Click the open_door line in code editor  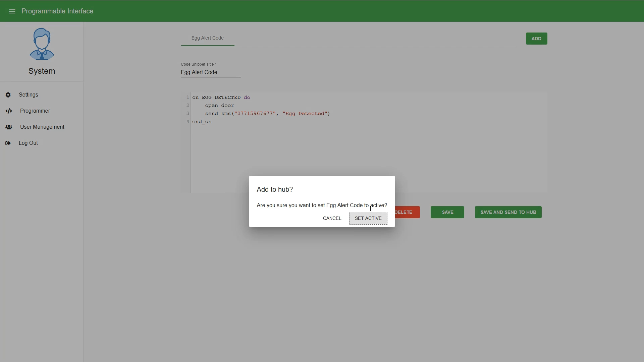click(219, 106)
